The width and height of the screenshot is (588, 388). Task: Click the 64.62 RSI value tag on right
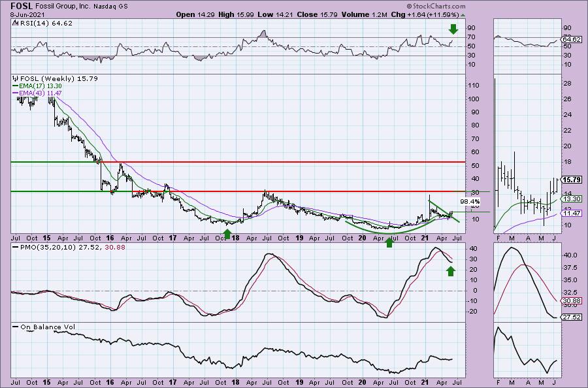point(572,39)
